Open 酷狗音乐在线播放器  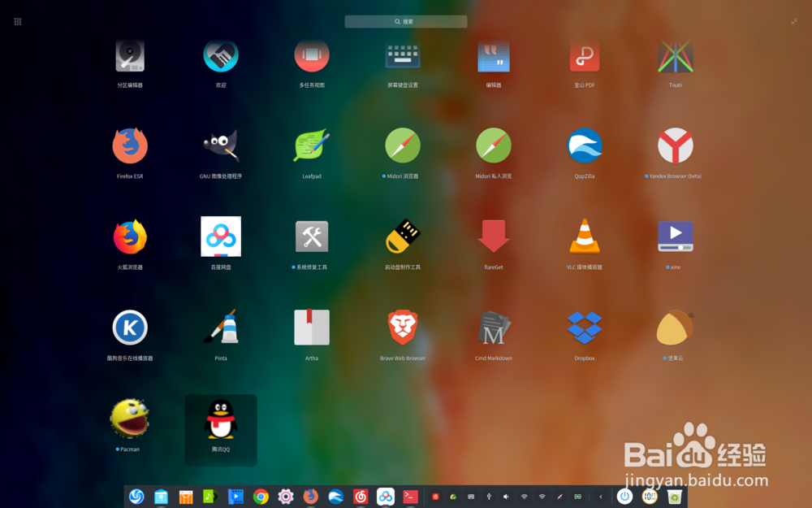[129, 328]
